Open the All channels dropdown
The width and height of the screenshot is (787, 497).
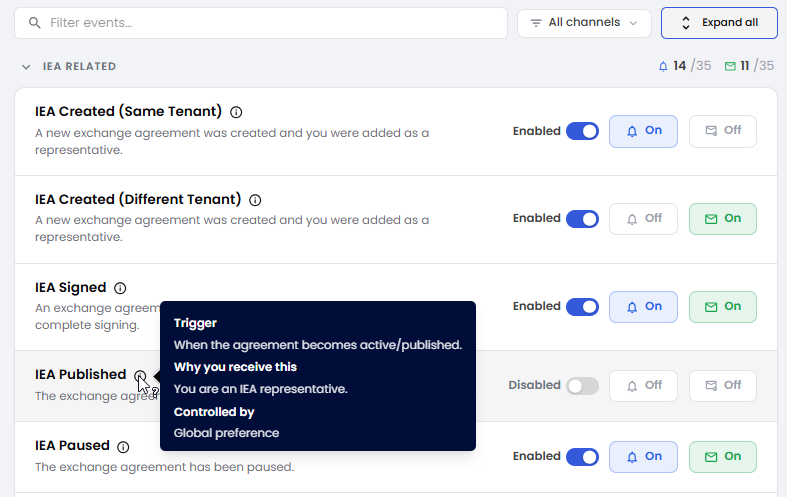[584, 23]
